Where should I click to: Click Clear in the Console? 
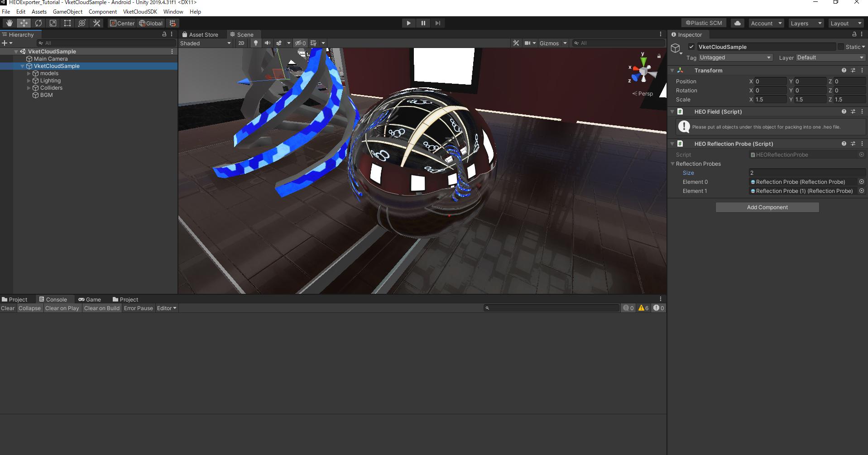click(x=7, y=308)
